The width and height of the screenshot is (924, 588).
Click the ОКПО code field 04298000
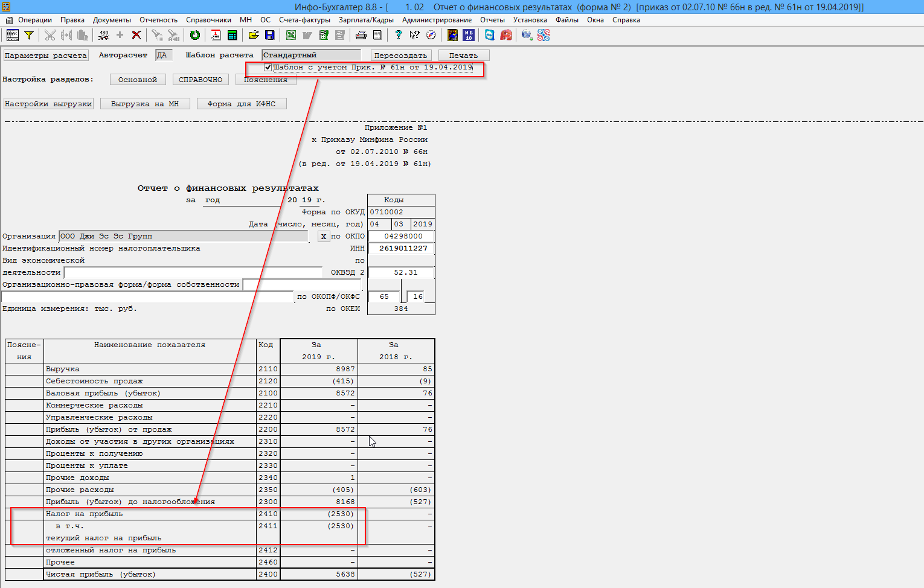(x=401, y=236)
